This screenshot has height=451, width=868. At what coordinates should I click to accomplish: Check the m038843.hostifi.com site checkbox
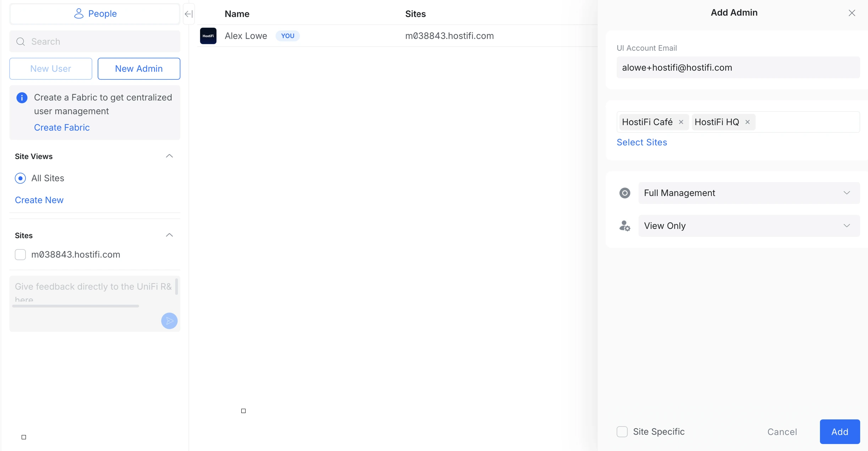point(20,255)
